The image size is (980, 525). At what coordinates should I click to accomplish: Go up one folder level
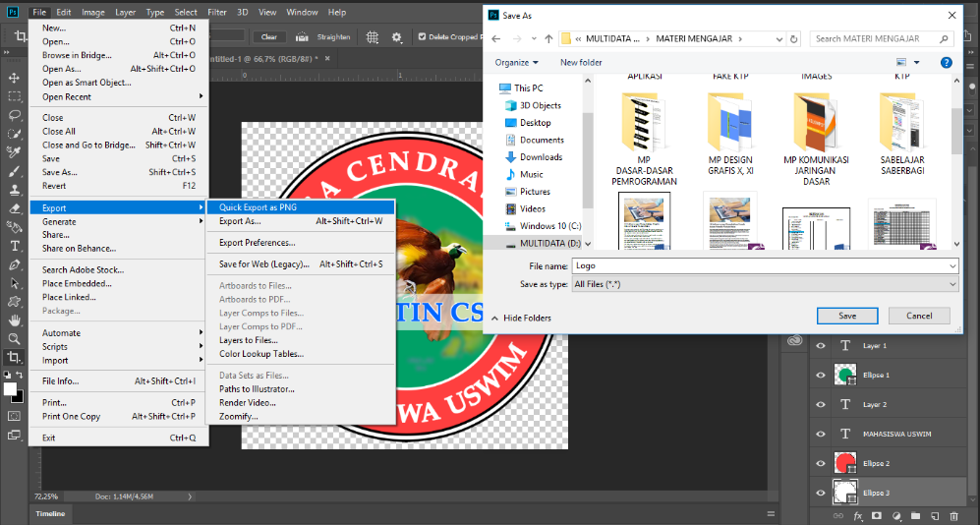click(548, 38)
